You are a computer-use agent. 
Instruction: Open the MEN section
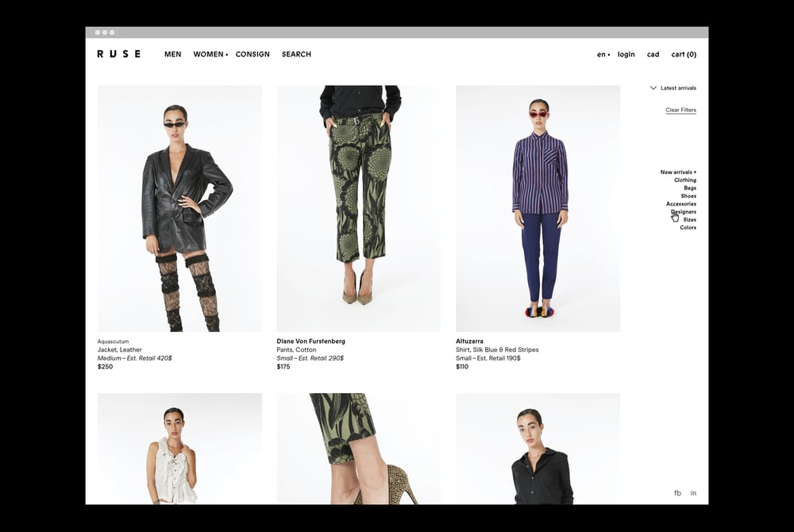tap(172, 54)
